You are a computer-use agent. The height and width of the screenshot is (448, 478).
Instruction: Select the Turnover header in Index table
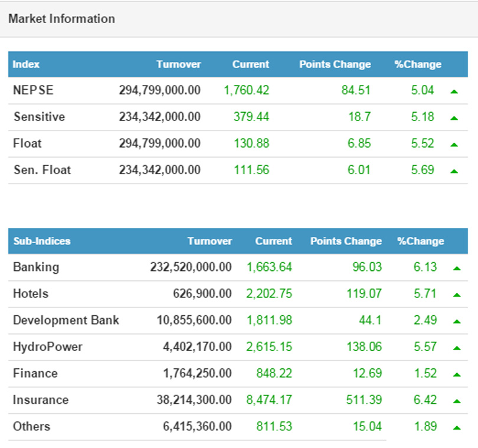(x=179, y=64)
